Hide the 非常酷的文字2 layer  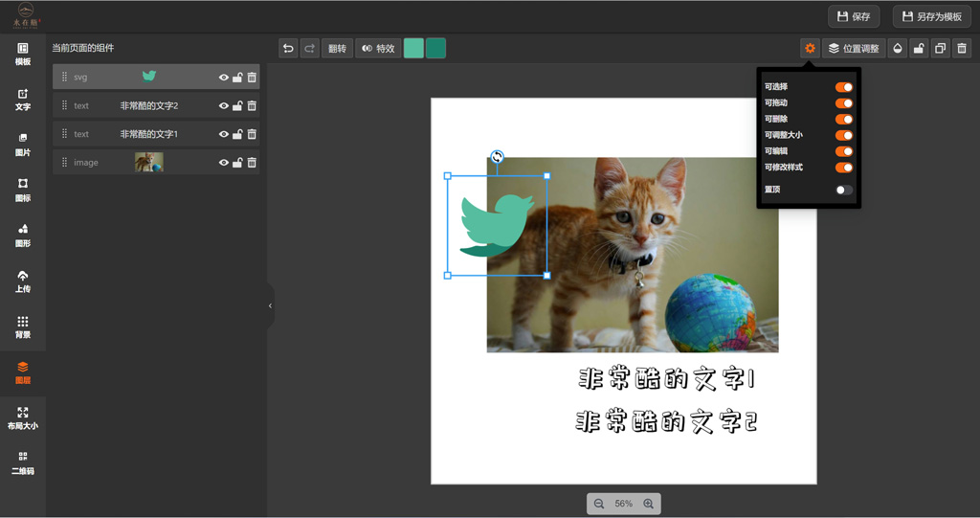click(224, 105)
